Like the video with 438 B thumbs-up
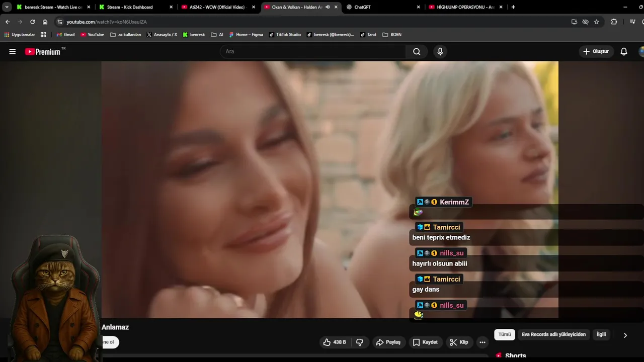 click(x=335, y=342)
